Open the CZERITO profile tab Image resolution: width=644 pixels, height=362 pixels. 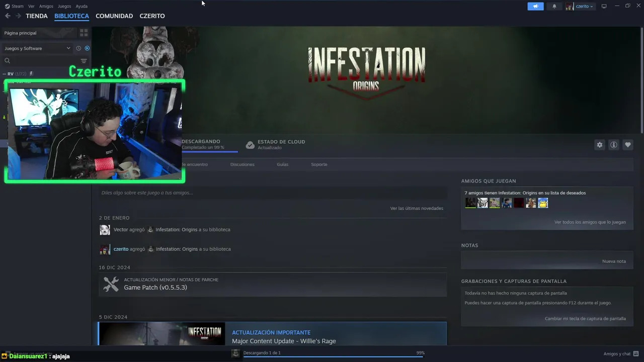(x=152, y=16)
